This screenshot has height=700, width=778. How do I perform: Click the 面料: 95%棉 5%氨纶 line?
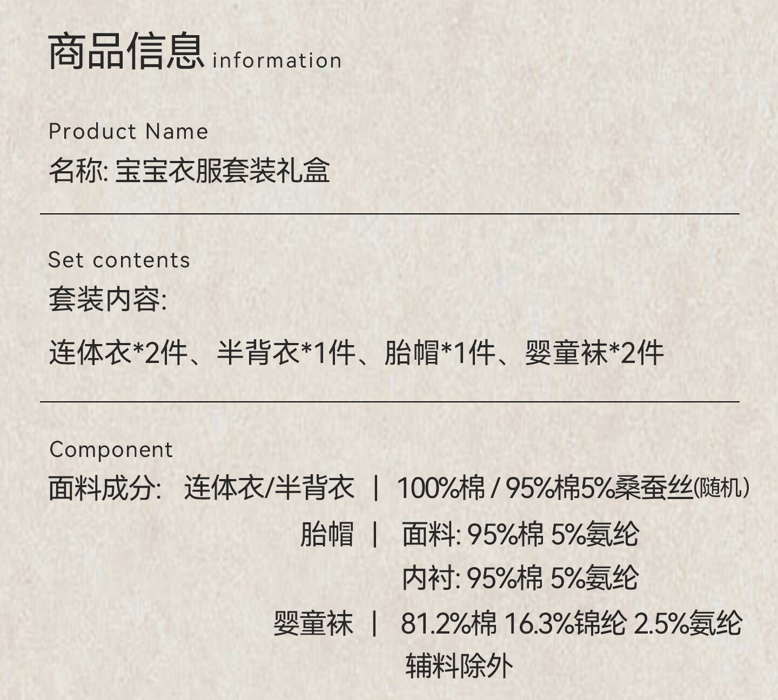[x=520, y=535]
